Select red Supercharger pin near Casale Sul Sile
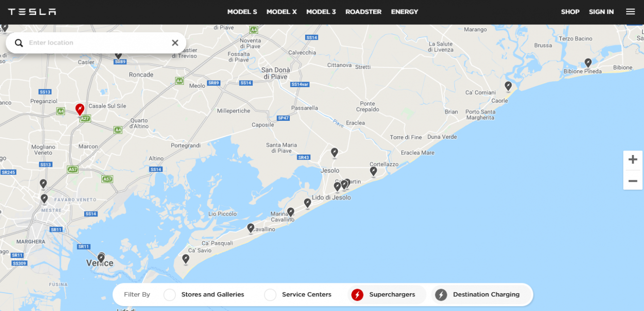Viewport: 644px width, 311px height. pos(80,109)
